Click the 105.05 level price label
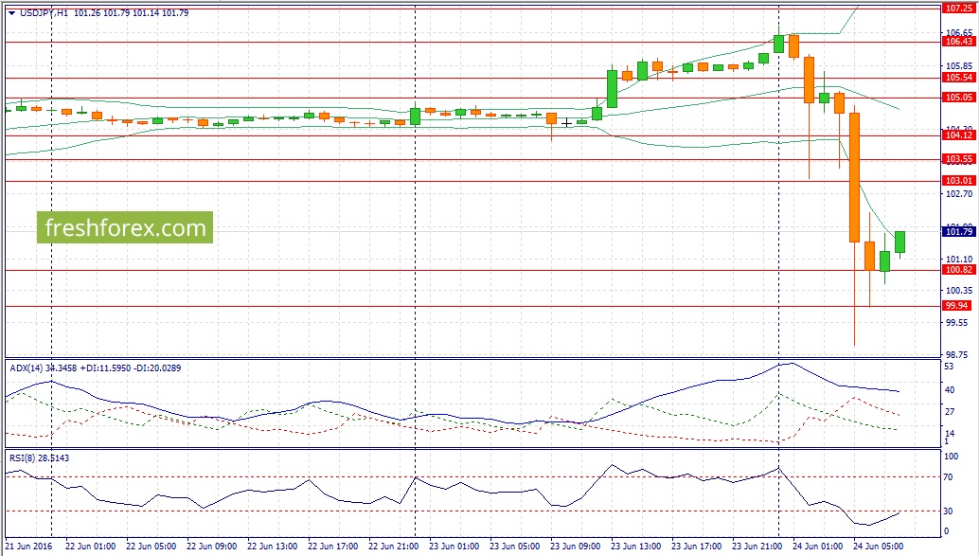Screen dimensions: 980x556 [959, 98]
